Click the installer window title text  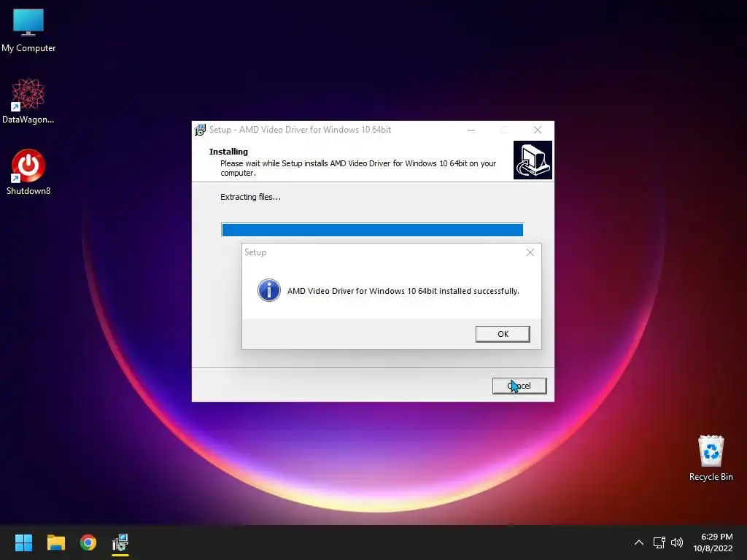[x=300, y=130]
